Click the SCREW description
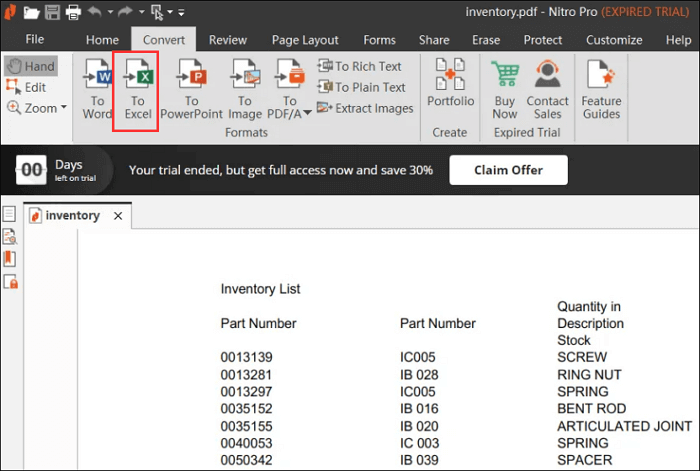 (582, 357)
